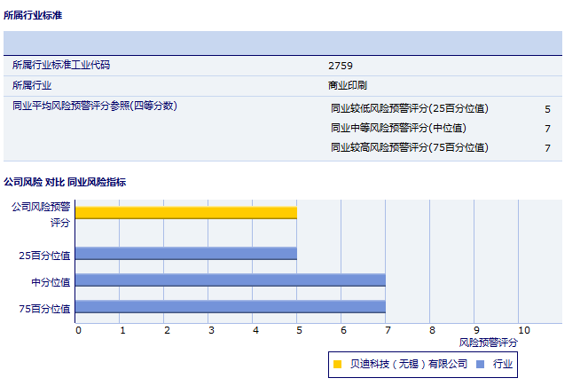Click the x-axis tick label 10
588x386 pixels.
pos(523,330)
